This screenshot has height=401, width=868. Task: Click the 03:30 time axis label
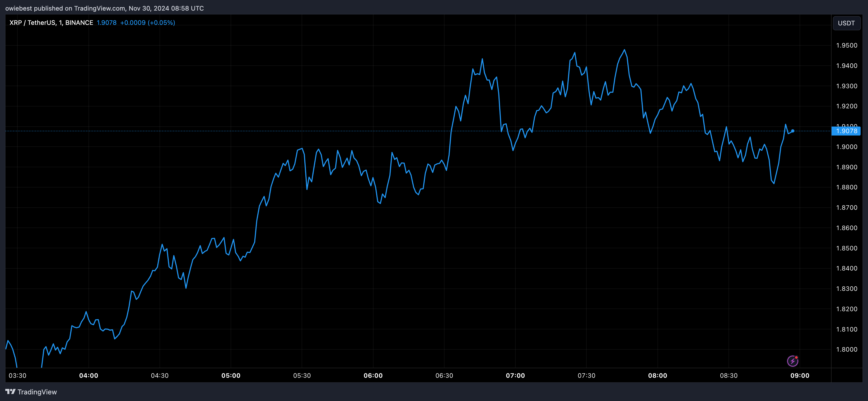[17, 375]
